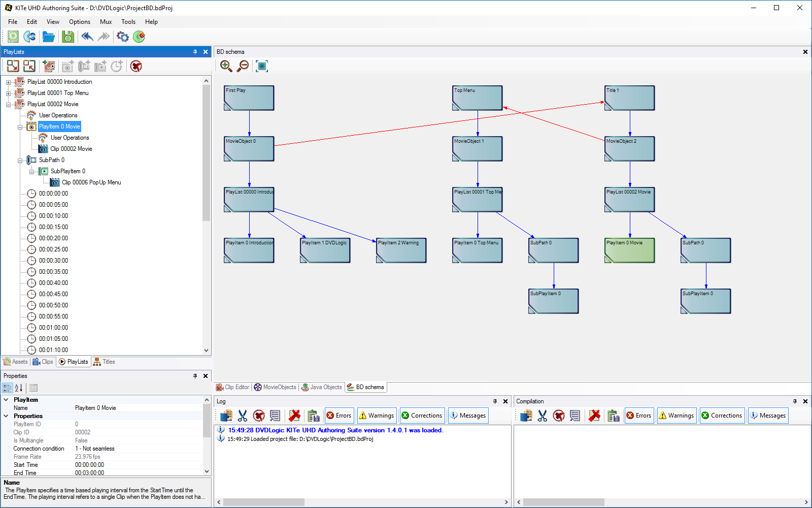812x508 pixels.
Task: Click the Log horizontal scrollbar thumb
Action: point(264,502)
